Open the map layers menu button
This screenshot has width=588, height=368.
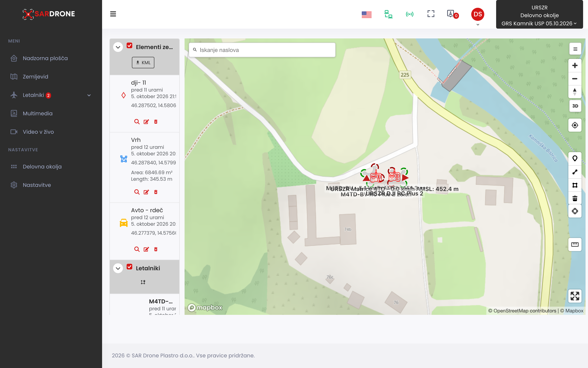[x=575, y=49]
